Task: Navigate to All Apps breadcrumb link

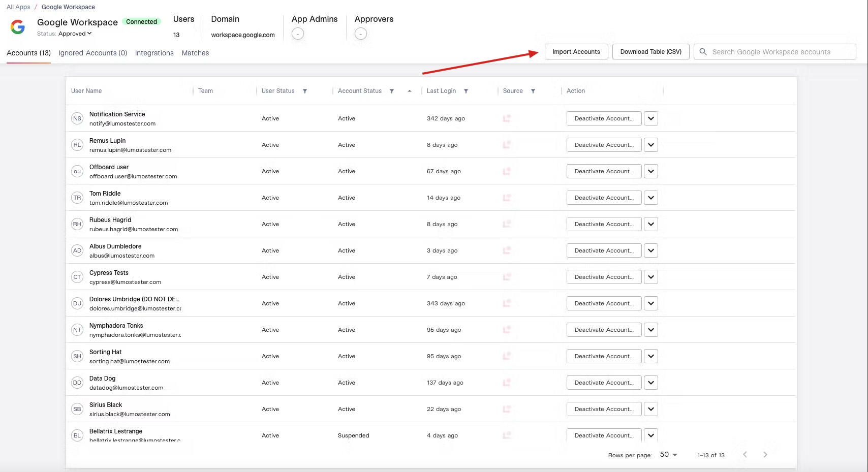Action: coord(18,7)
